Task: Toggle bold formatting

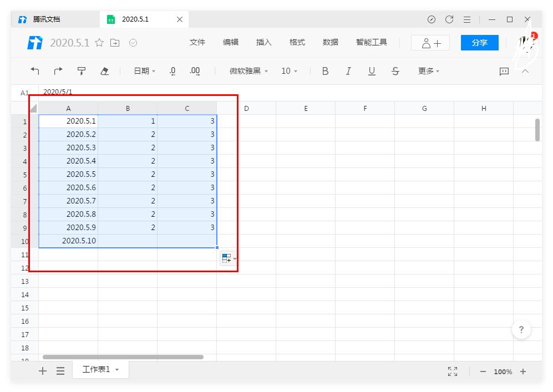Action: 325,71
